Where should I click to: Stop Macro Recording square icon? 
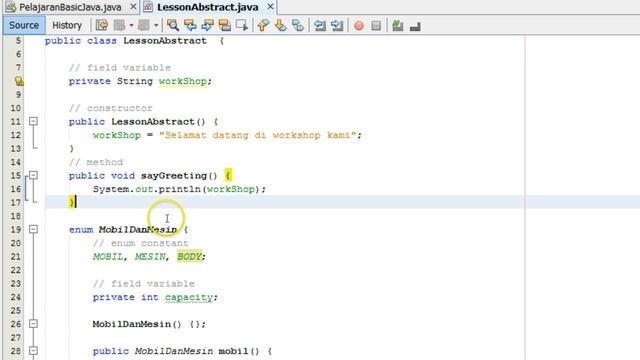click(x=376, y=26)
